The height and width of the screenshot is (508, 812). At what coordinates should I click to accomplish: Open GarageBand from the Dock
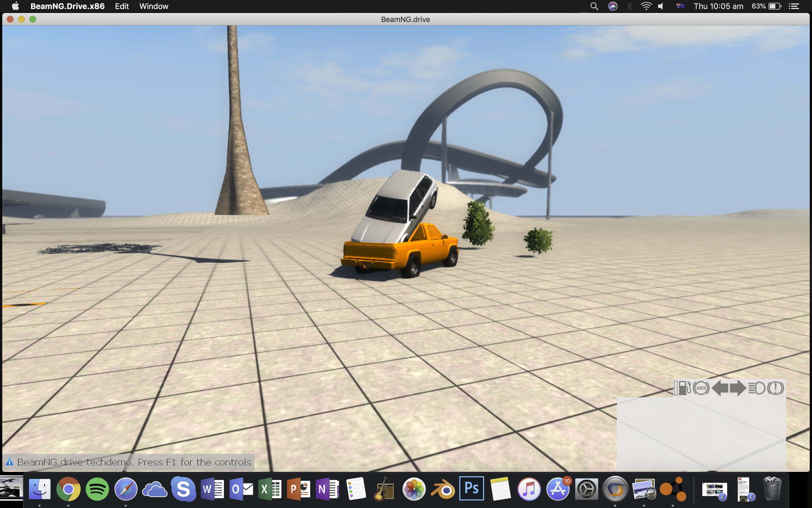[x=385, y=489]
